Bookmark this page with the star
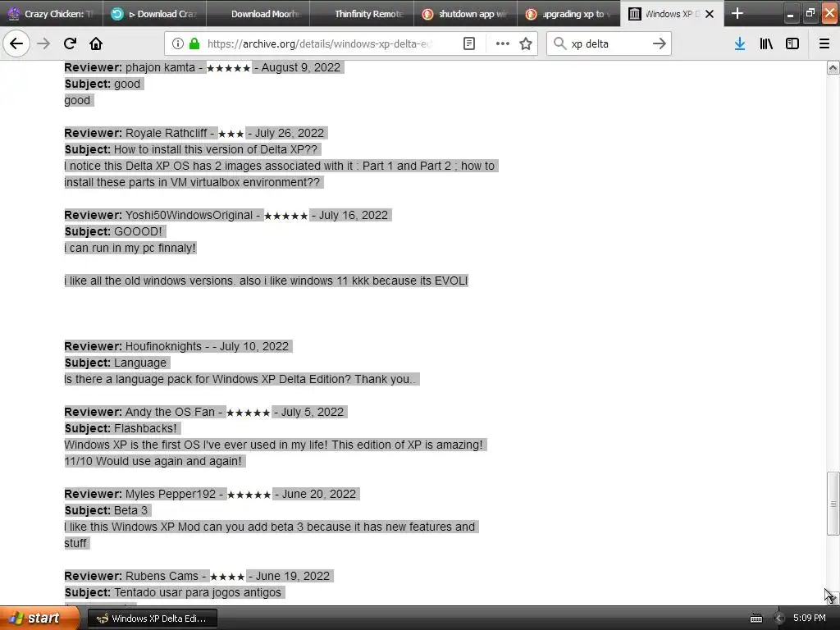Viewport: 840px width, 630px height. 526,43
